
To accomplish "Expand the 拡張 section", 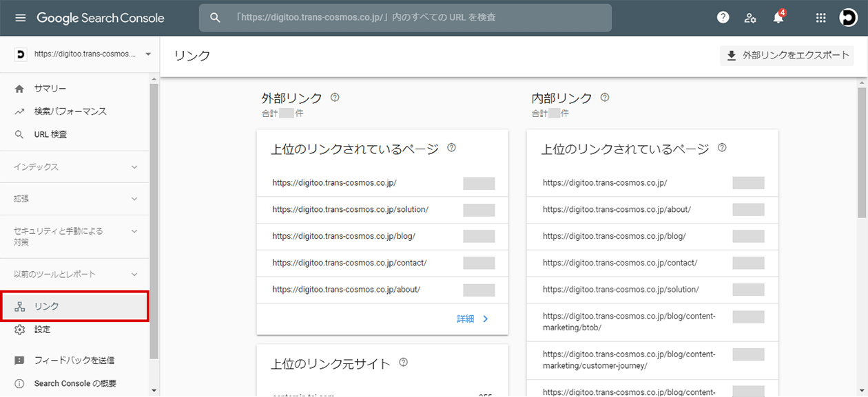I will 74,199.
